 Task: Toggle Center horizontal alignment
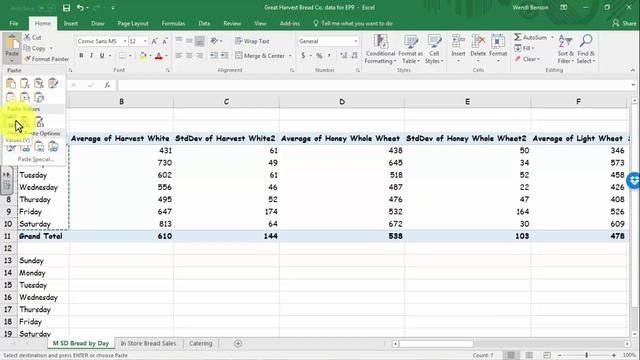point(189,56)
